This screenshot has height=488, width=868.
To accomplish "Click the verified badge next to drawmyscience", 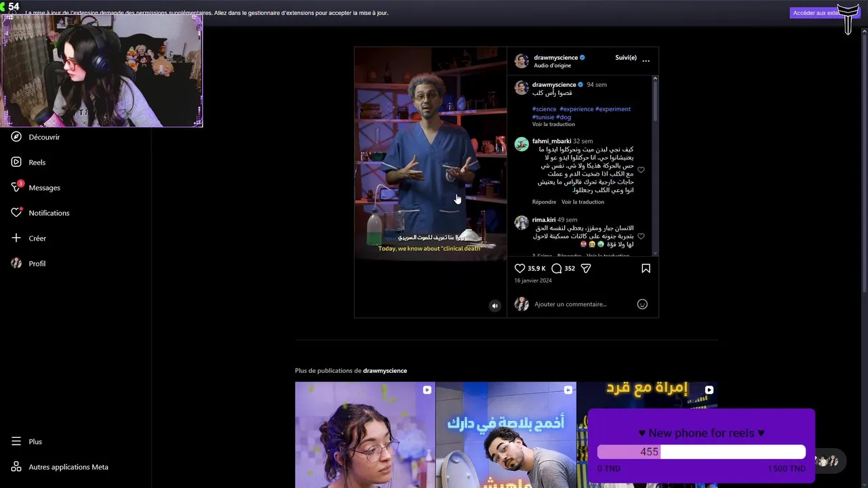I will tap(582, 58).
